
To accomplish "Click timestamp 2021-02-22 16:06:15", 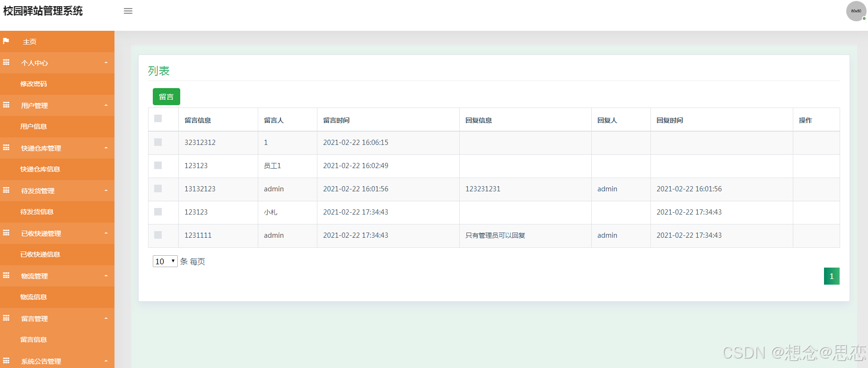I will point(356,142).
